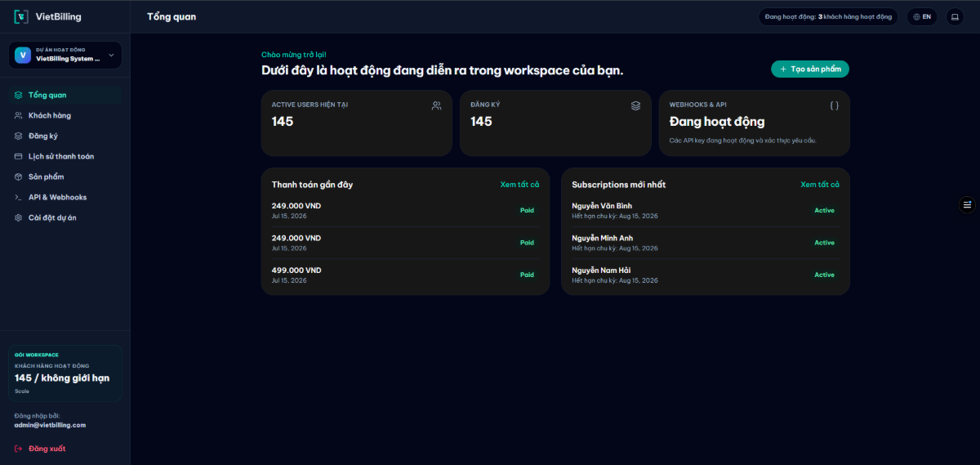Open the Webhooks & API status card
The height and width of the screenshot is (465, 980).
tap(754, 123)
